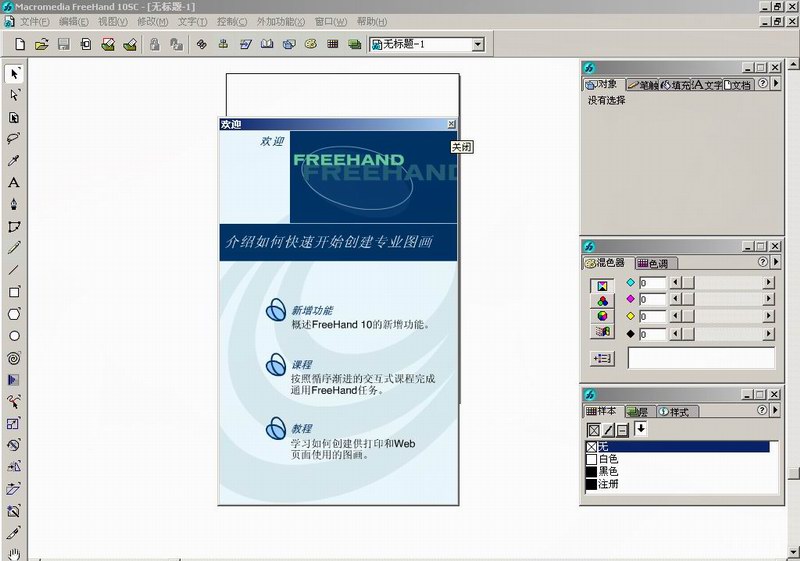800x561 pixels.
Task: Select the Reflect tool
Action: pos(14,467)
